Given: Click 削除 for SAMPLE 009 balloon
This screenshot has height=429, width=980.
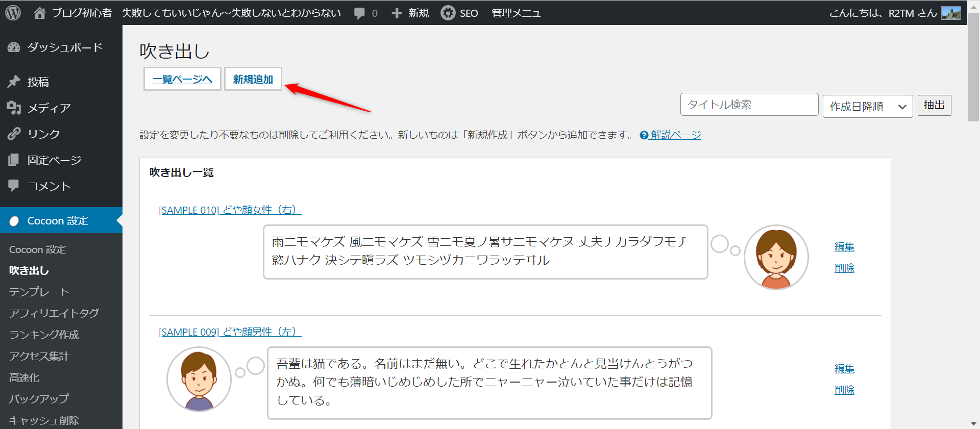Looking at the screenshot, I should [x=844, y=390].
